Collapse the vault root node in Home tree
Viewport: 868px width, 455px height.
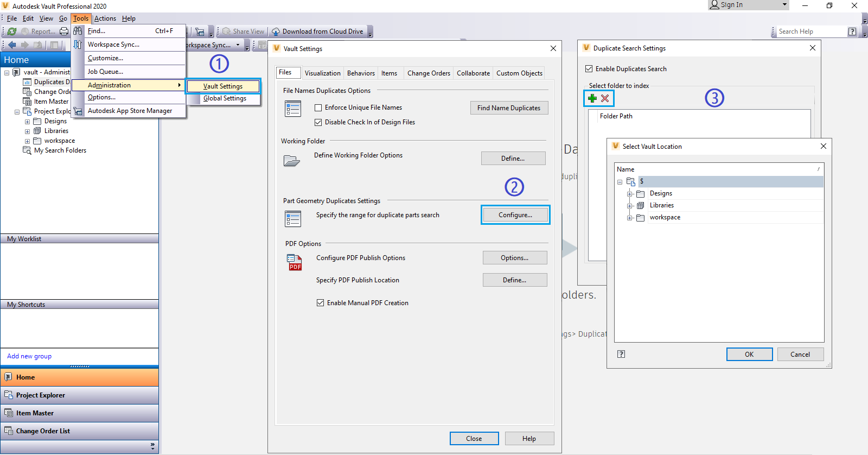7,72
